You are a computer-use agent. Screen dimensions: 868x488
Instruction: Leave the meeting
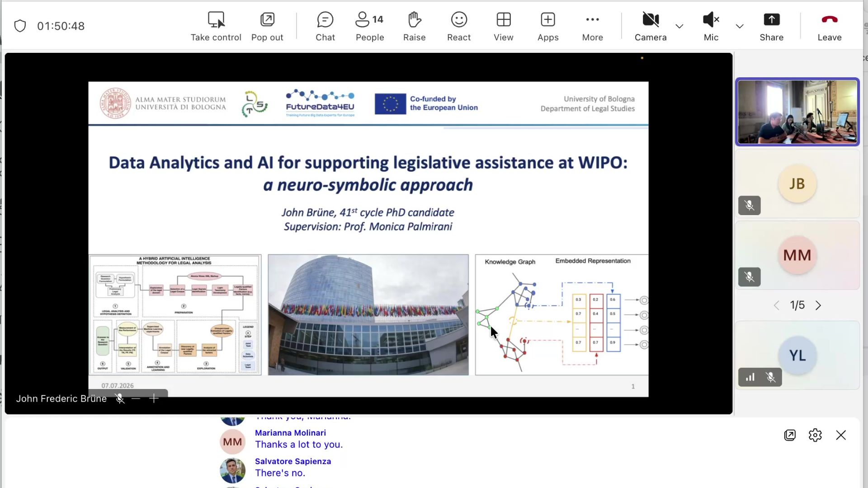829,26
